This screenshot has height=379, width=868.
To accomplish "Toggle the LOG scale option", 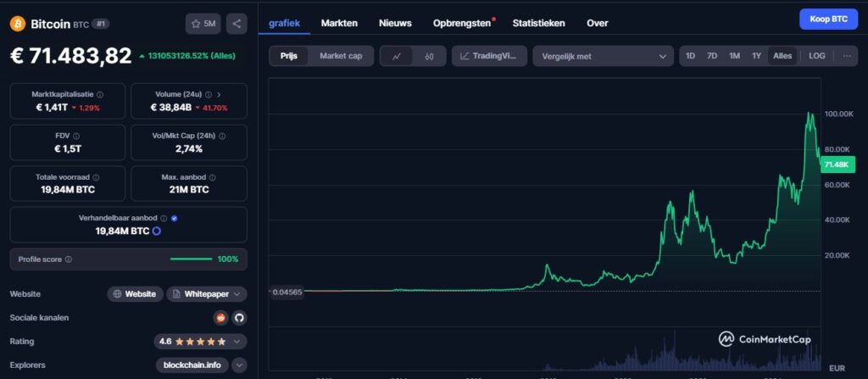I will [816, 56].
